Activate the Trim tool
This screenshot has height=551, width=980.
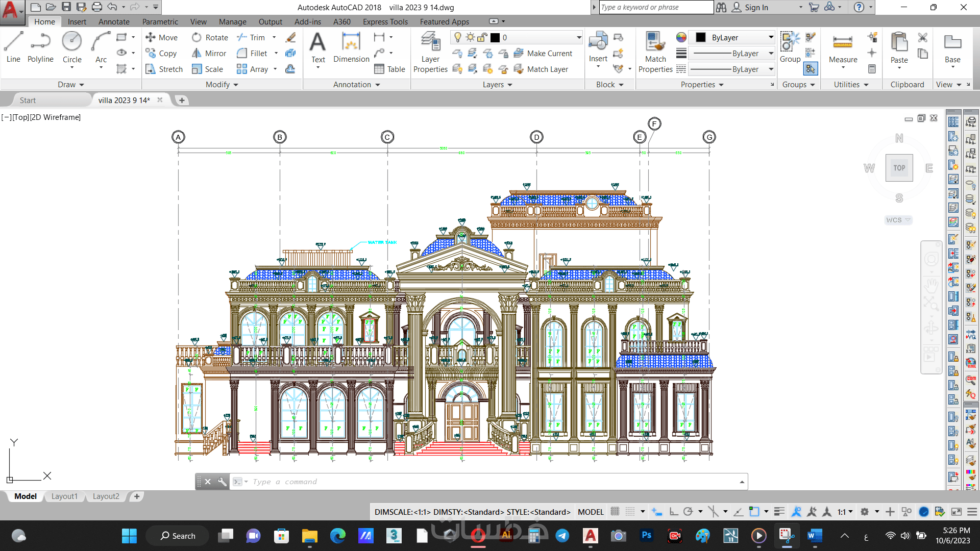tap(251, 38)
